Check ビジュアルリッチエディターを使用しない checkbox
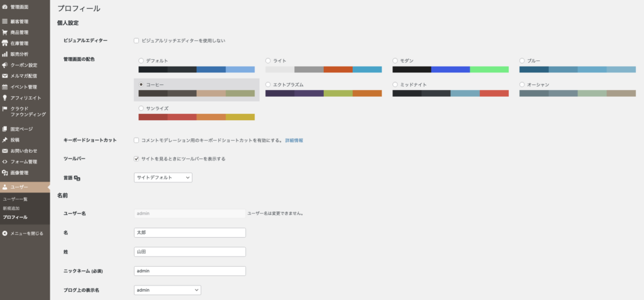 pyautogui.click(x=136, y=40)
